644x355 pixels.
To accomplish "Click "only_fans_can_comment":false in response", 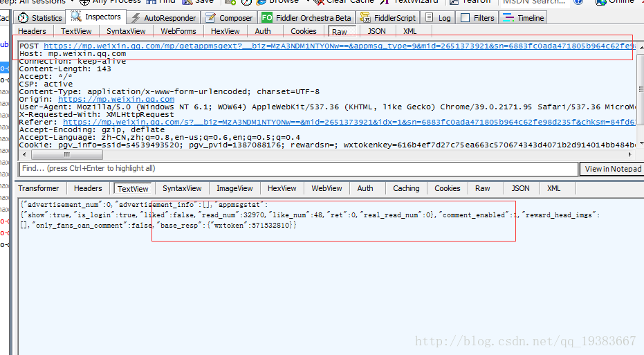I will coord(93,225).
